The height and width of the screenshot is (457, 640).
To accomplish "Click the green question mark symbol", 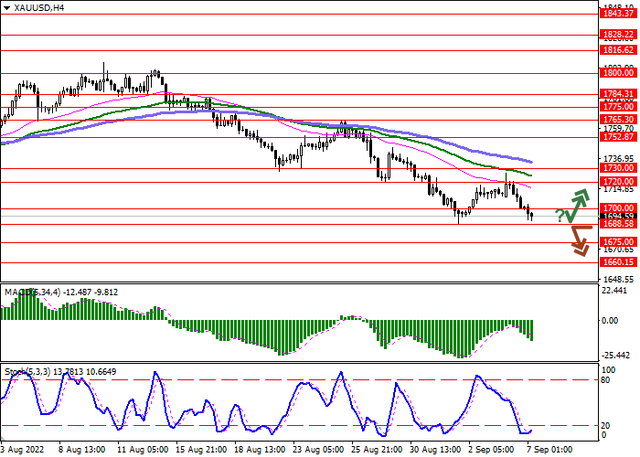I will click(560, 215).
